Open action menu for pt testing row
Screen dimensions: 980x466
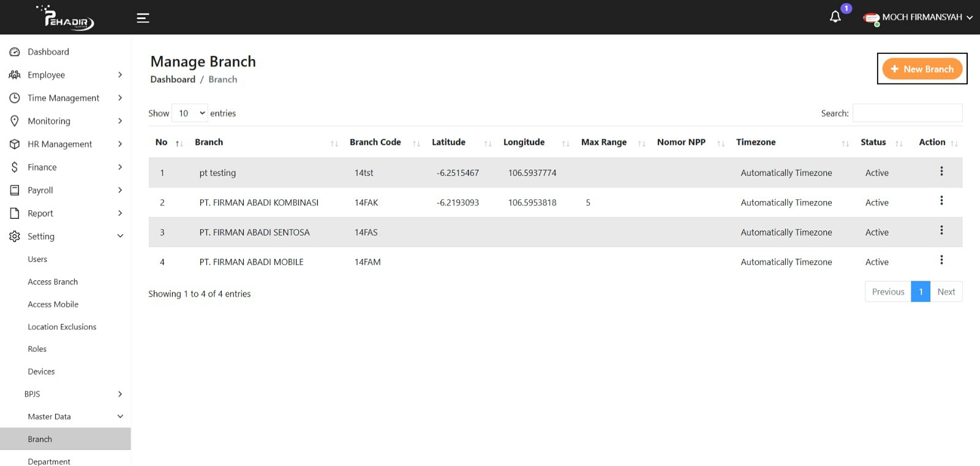(x=941, y=171)
